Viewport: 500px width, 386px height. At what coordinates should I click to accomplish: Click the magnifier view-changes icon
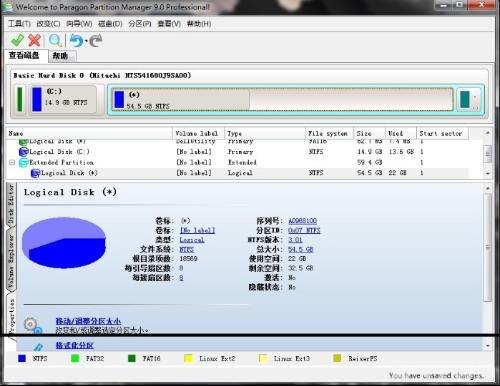click(55, 40)
